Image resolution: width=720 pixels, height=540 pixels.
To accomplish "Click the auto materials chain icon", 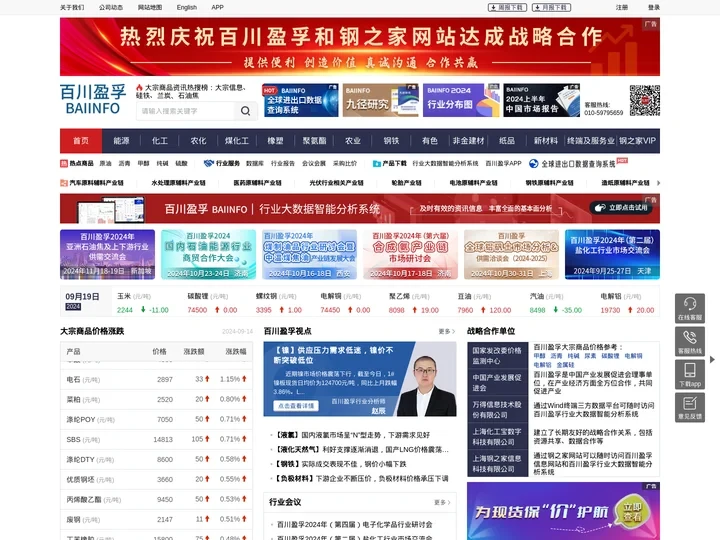I will (64, 183).
